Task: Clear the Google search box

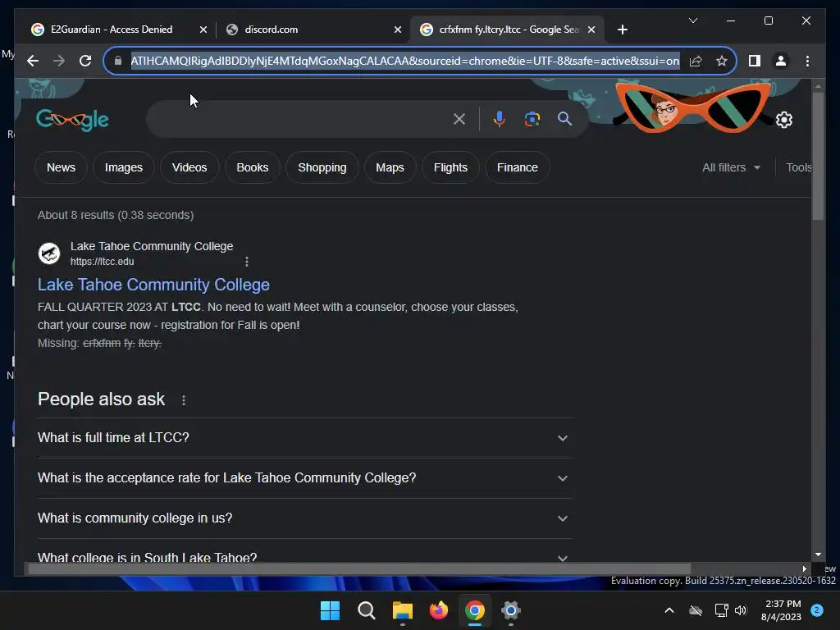Action: [x=459, y=119]
